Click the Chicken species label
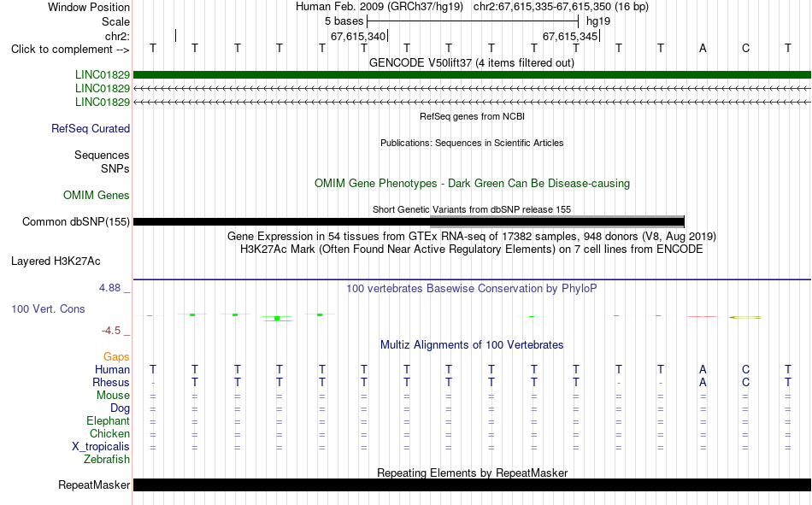Viewport: 812px width, 505px height. pyautogui.click(x=109, y=433)
